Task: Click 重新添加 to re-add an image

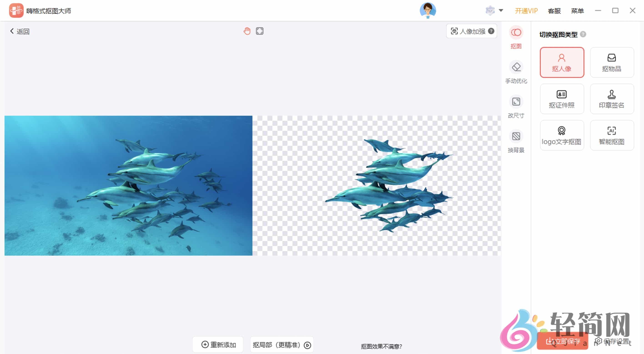Action: point(217,344)
